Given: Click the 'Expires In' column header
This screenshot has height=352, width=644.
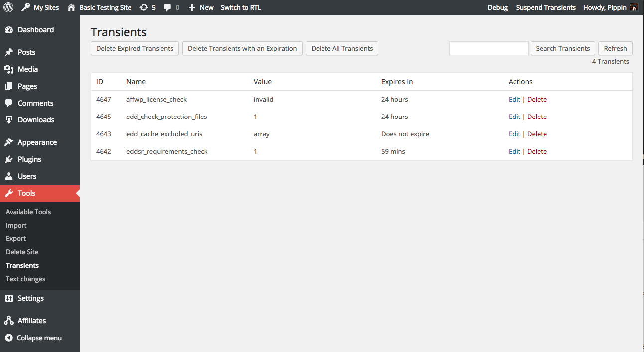Looking at the screenshot, I should click(x=397, y=82).
